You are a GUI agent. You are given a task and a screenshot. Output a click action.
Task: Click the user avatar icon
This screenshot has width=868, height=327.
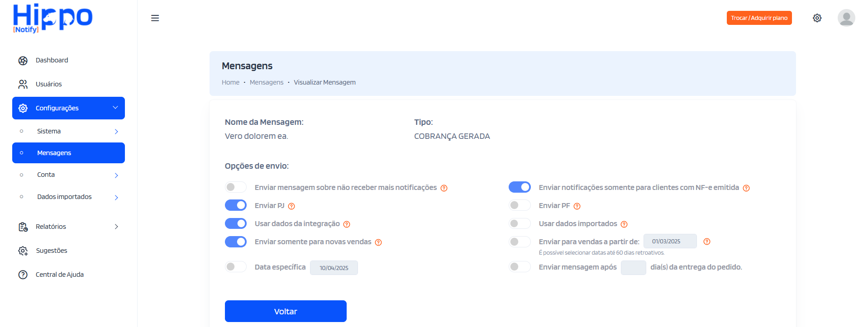click(x=846, y=18)
